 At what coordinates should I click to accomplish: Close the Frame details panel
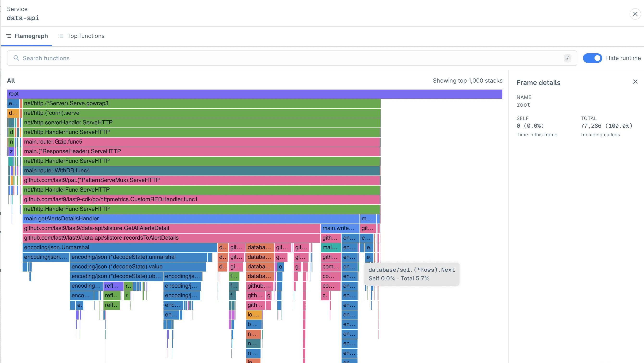(635, 82)
